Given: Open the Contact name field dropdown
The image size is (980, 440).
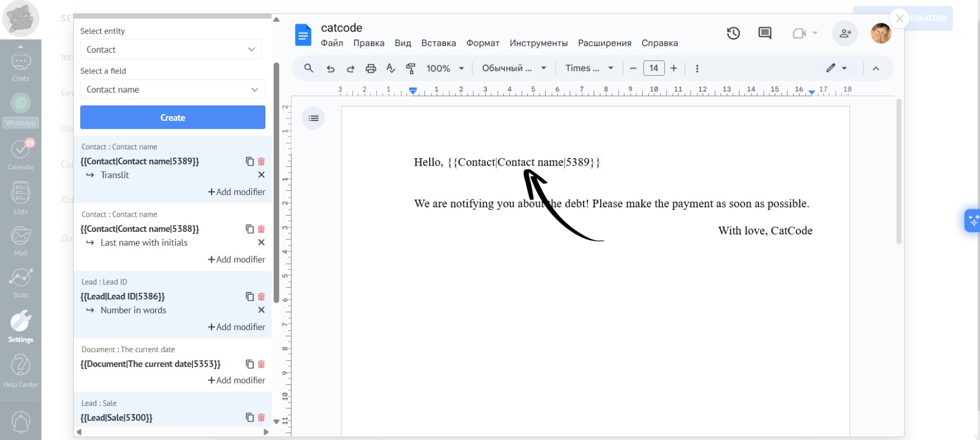Looking at the screenshot, I should tap(172, 89).
